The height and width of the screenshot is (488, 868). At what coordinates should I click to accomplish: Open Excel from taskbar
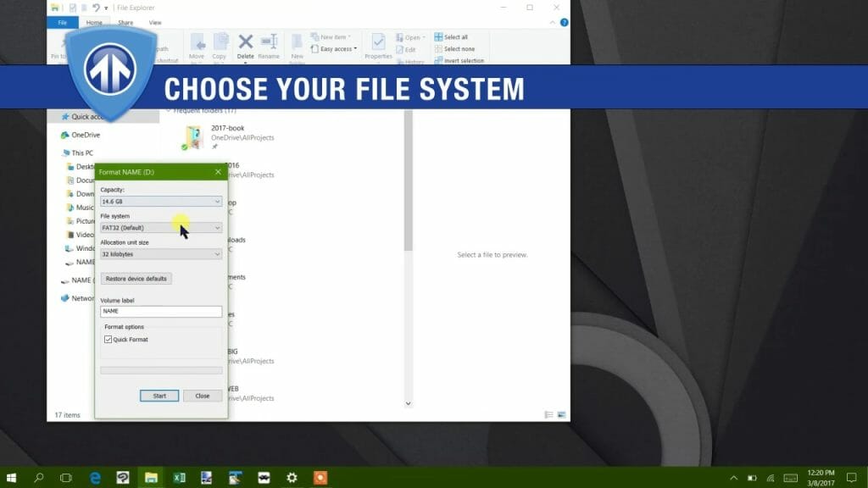pyautogui.click(x=180, y=478)
